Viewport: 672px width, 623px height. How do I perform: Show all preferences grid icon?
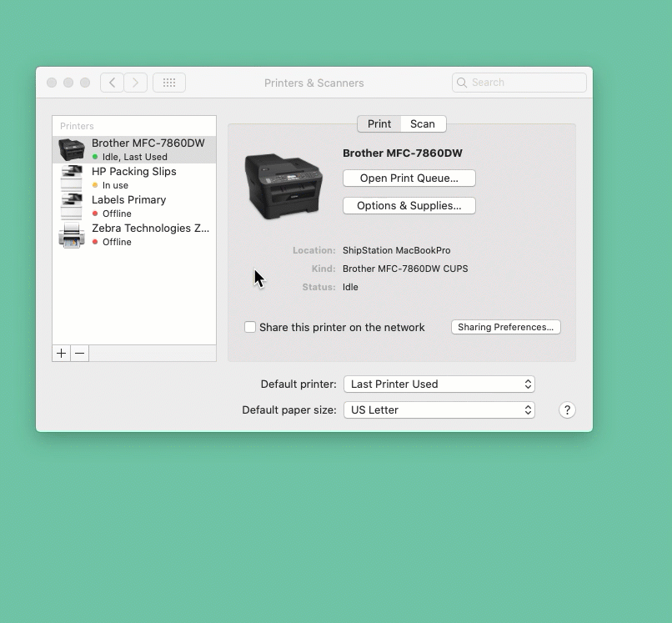coord(169,83)
